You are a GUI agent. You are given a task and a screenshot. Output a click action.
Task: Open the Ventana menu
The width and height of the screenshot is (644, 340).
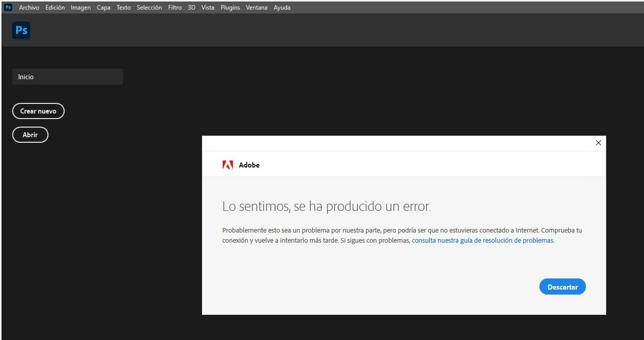point(257,8)
